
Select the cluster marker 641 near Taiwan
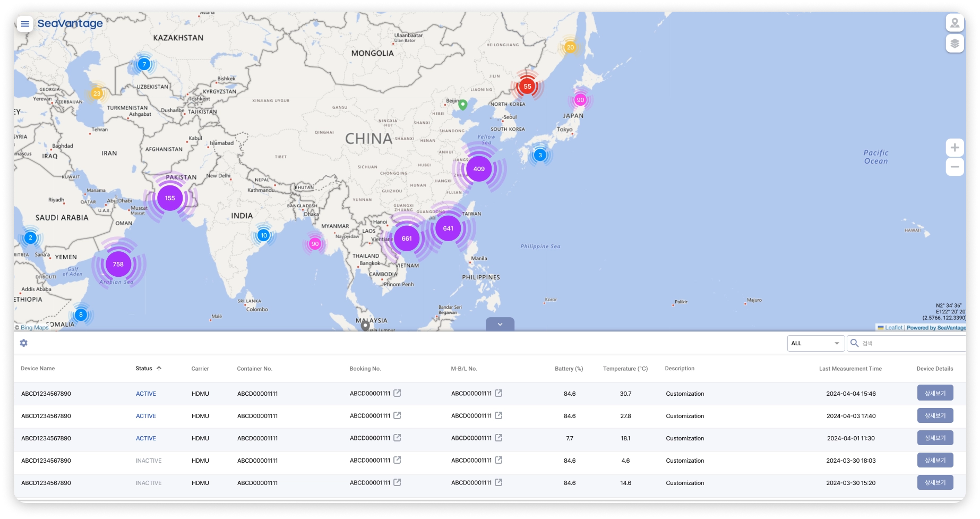(448, 228)
